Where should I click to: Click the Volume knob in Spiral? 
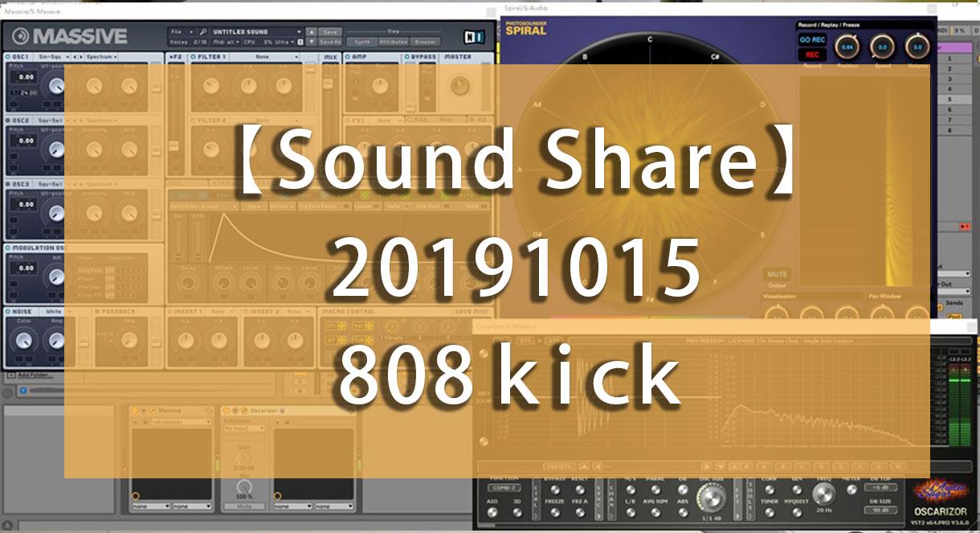click(x=917, y=47)
